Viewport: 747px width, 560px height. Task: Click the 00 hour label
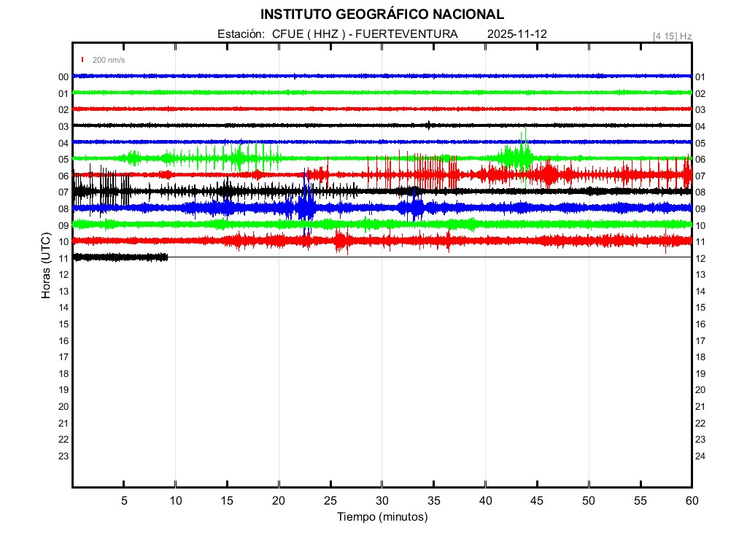point(63,77)
